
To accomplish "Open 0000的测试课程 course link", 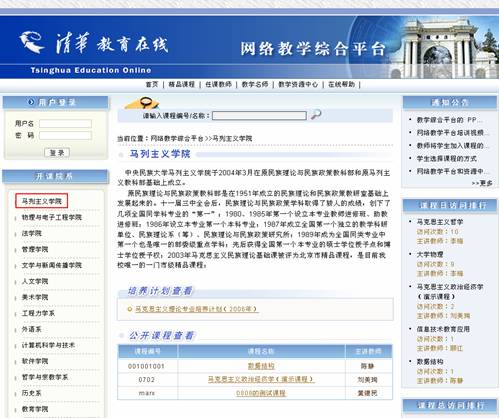I will pos(261,393).
